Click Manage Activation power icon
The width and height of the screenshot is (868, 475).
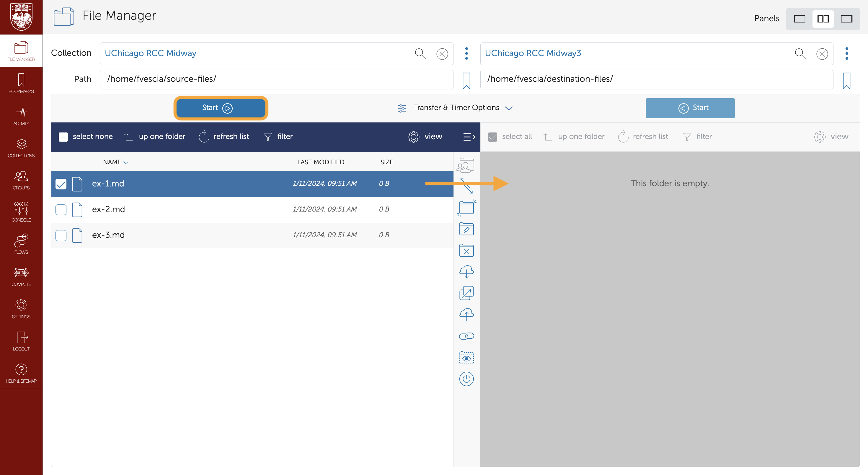pos(466,379)
